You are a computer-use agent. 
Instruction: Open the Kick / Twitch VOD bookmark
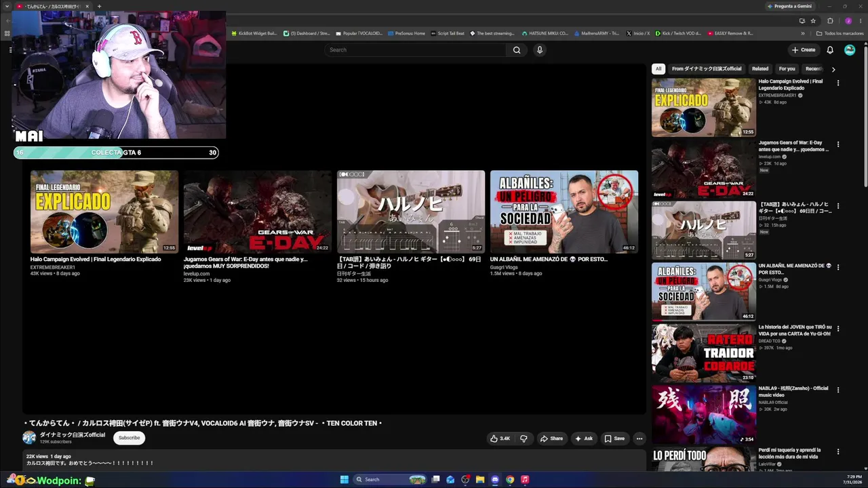[x=679, y=33]
